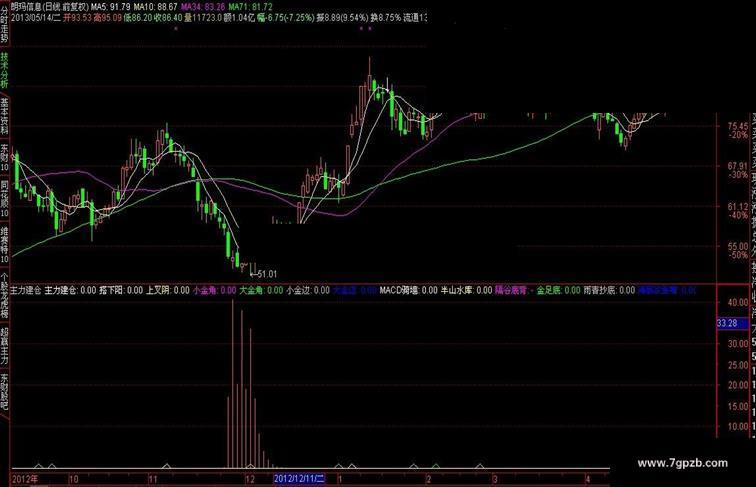Viewport: 756px width, 487px height.
Task: Click the 75.45 price axis label
Action: point(738,126)
